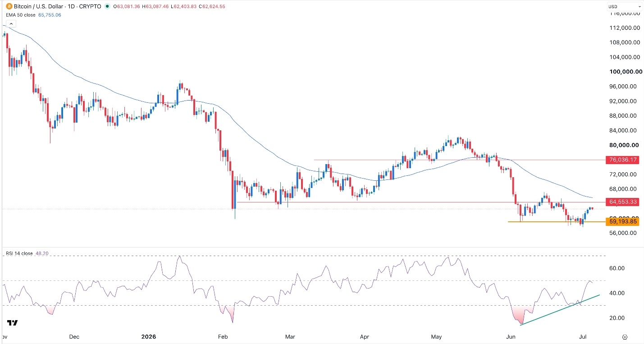Click the 40.00 RSI axis label
This screenshot has width=644, height=344.
pyautogui.click(x=617, y=293)
